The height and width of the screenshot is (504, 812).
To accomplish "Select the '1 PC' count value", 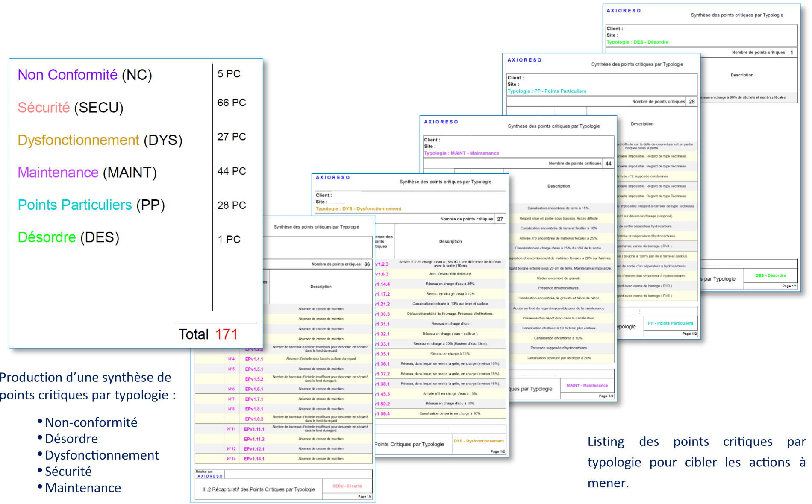I will point(229,240).
